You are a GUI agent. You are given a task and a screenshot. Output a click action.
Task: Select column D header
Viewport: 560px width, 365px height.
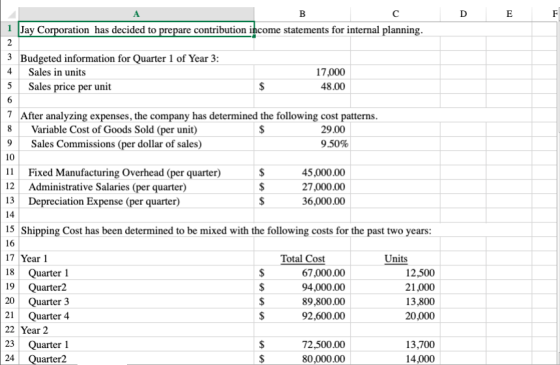click(463, 14)
